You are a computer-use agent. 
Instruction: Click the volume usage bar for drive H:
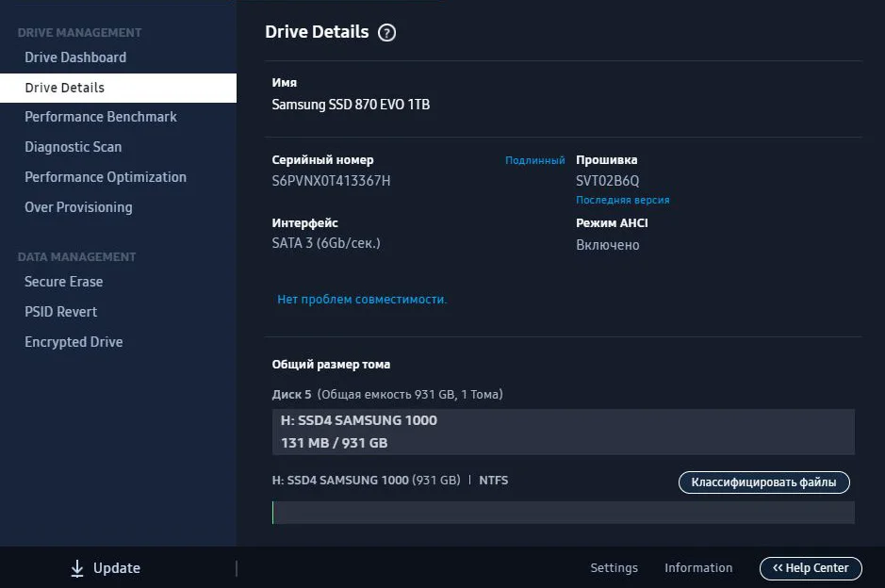564,513
